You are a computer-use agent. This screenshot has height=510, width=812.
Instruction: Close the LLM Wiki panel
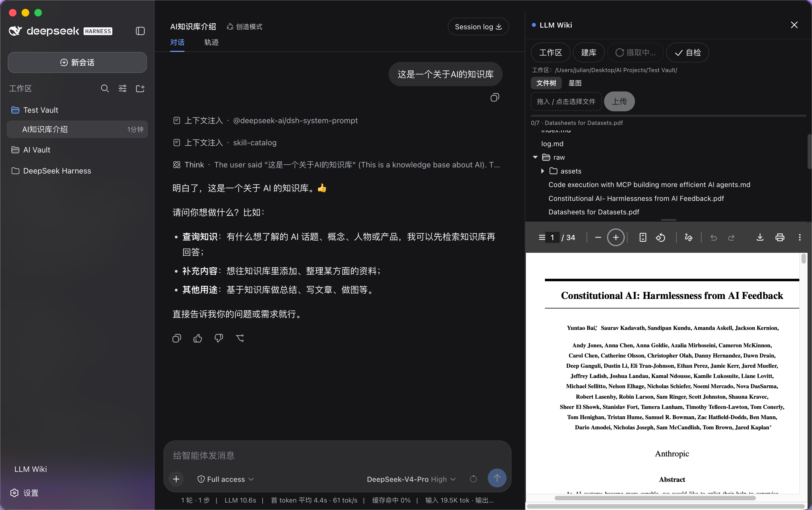[794, 25]
